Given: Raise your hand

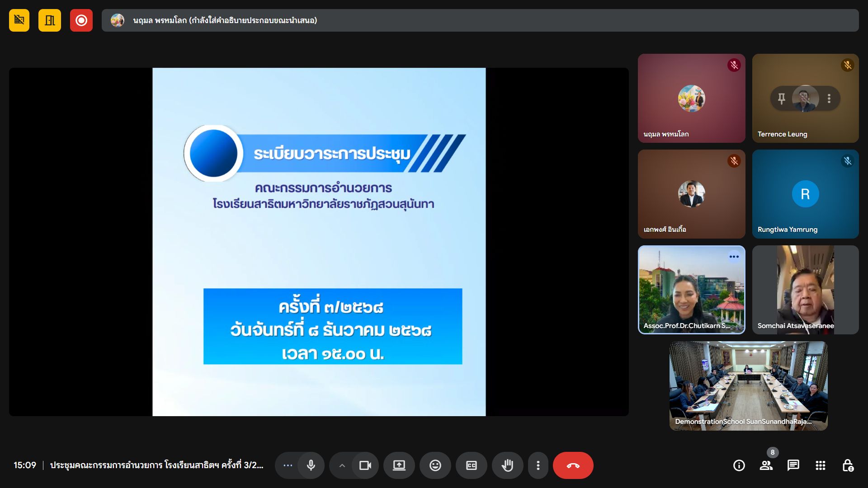Looking at the screenshot, I should click(x=507, y=465).
